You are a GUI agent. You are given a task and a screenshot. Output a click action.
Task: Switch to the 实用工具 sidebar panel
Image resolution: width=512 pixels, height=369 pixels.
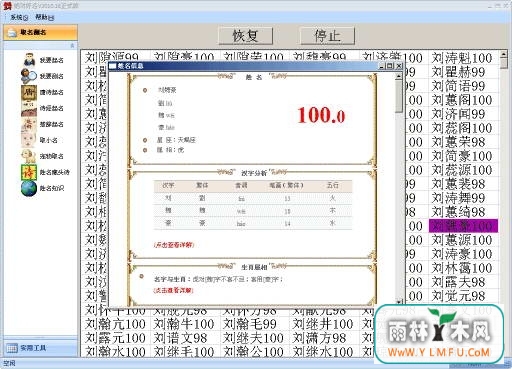(x=40, y=348)
